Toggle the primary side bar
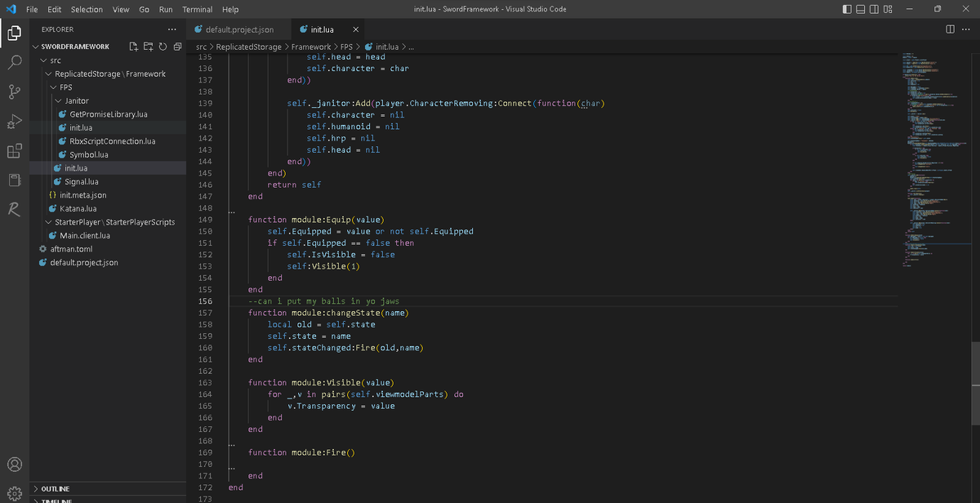The image size is (980, 503). pos(848,9)
